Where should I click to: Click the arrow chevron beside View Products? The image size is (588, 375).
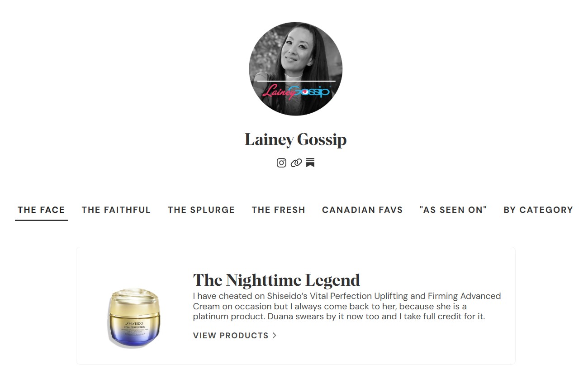click(274, 336)
